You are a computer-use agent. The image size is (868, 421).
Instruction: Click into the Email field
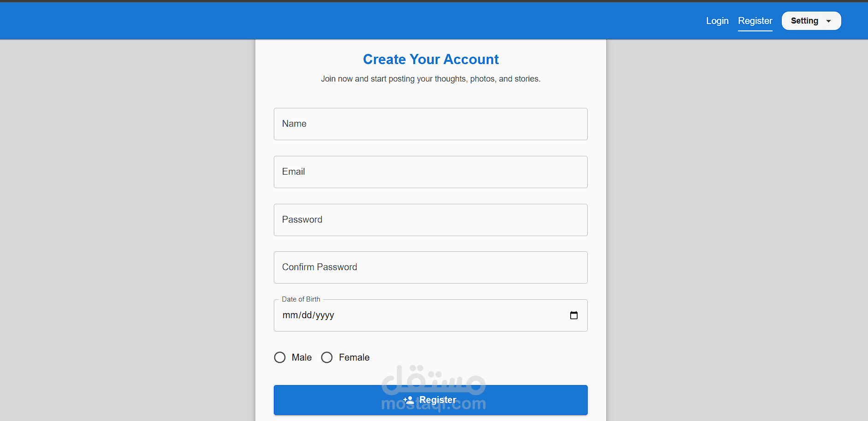pos(430,172)
